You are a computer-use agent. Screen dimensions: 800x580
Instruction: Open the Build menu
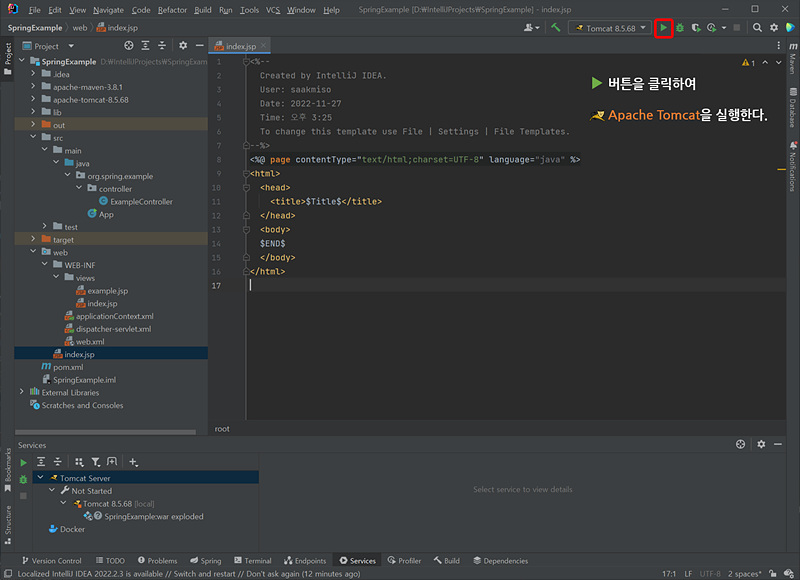click(x=203, y=10)
